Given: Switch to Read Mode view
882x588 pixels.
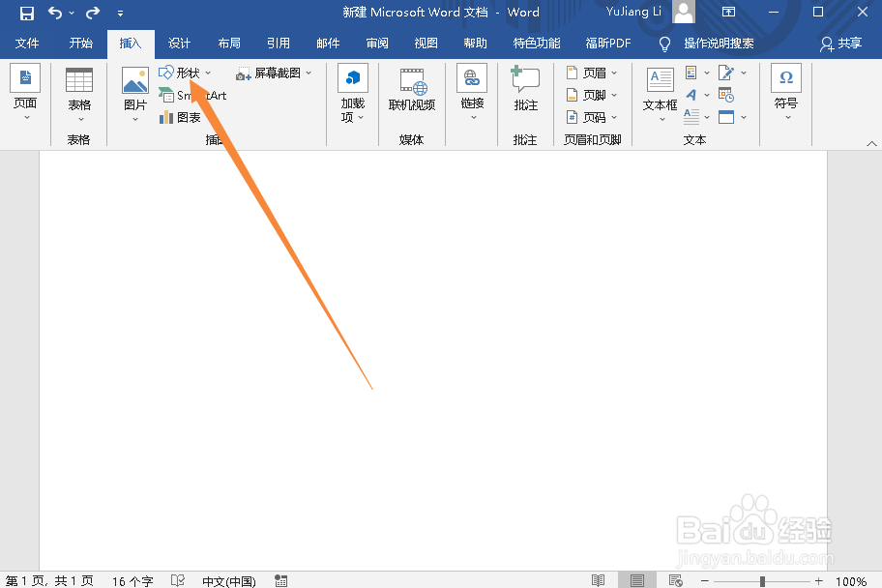Looking at the screenshot, I should click(598, 580).
